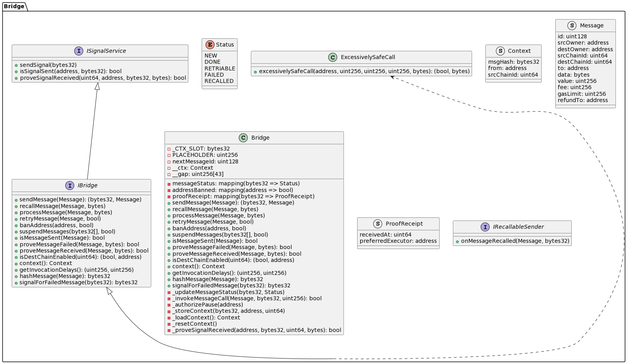Select hashMessage method in Bridge class

click(x=217, y=280)
